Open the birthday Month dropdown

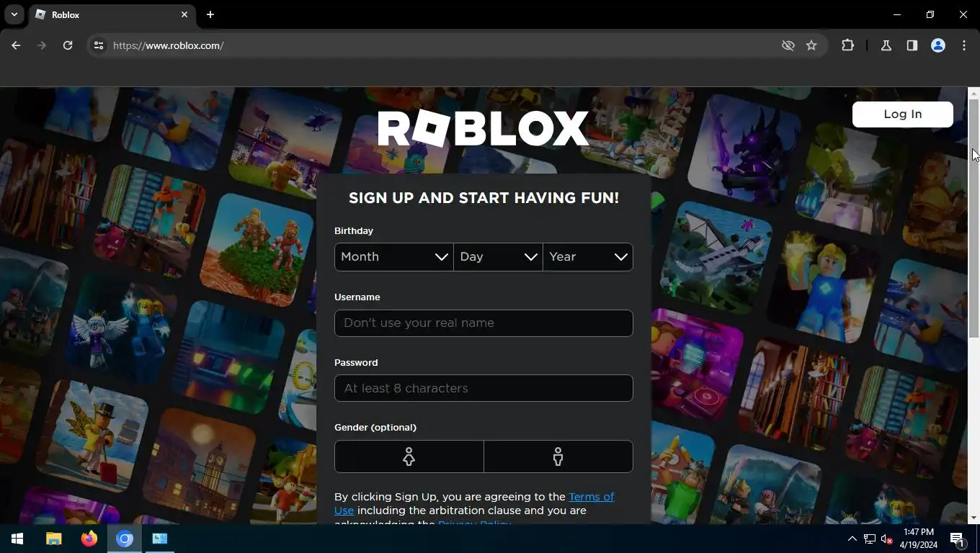point(394,257)
